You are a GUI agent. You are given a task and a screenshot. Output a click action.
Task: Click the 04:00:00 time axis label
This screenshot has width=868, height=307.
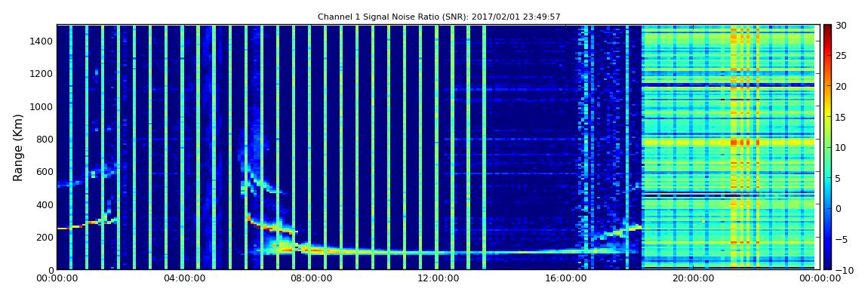coord(183,279)
